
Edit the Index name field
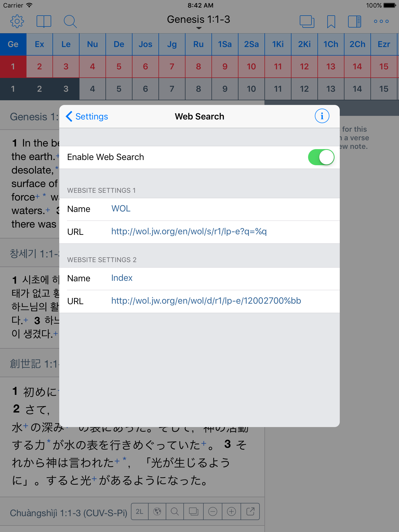point(223,278)
